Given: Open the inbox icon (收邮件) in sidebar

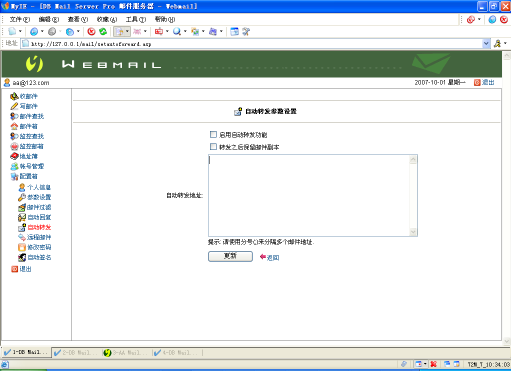Looking at the screenshot, I should [x=14, y=96].
